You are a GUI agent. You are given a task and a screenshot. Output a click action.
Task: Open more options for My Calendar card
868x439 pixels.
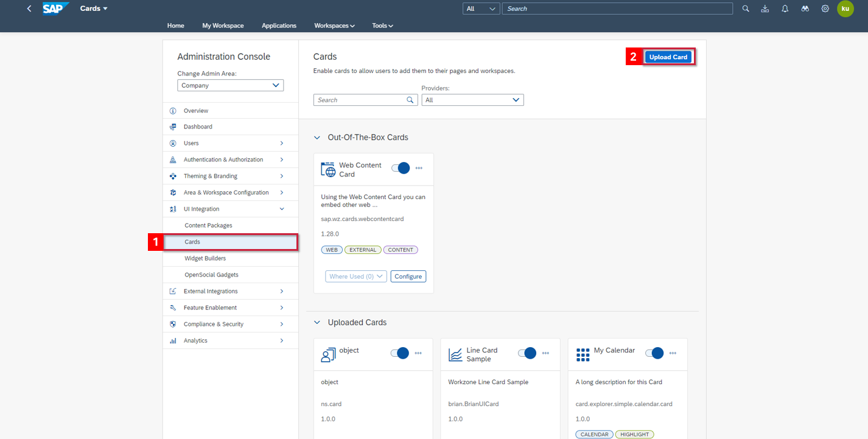[673, 353]
